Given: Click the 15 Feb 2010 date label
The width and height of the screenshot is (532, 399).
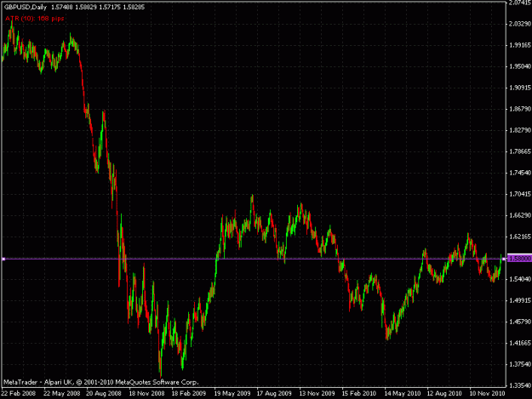Looking at the screenshot, I should pos(359,394).
